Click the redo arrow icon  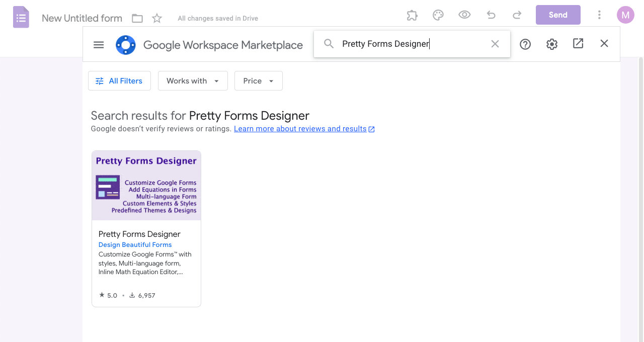tap(517, 15)
